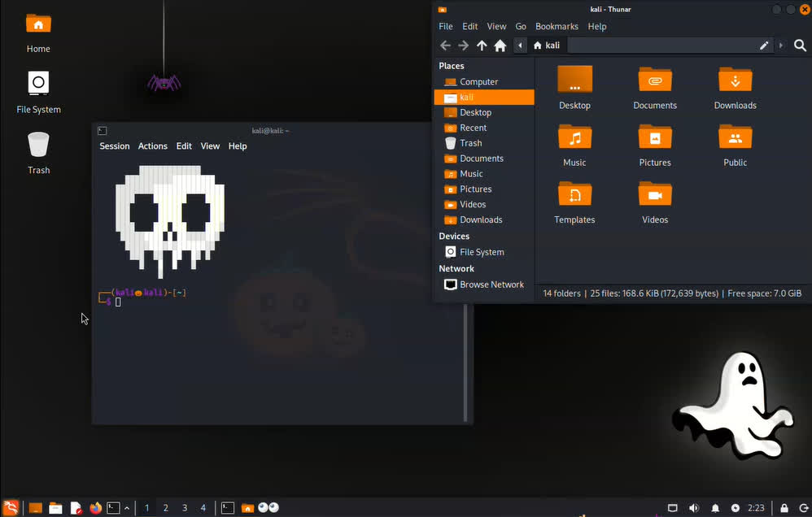Click the volume speaker tray icon
812x517 pixels.
click(694, 508)
